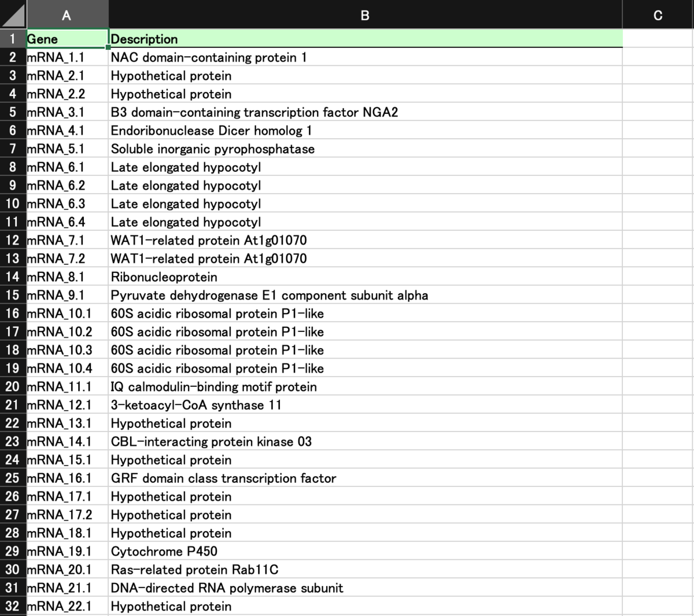Click cell mRNA_6.1
This screenshot has width=694, height=616.
coord(67,167)
